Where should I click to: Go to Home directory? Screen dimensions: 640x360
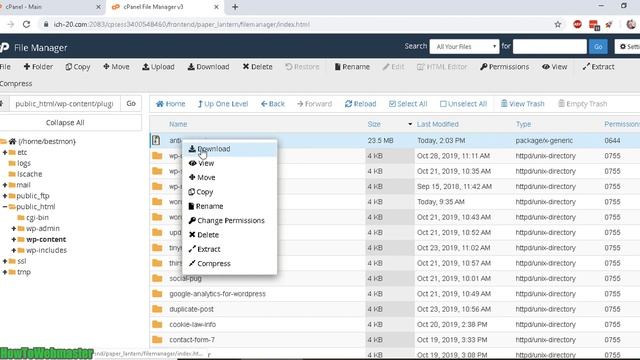(171, 104)
